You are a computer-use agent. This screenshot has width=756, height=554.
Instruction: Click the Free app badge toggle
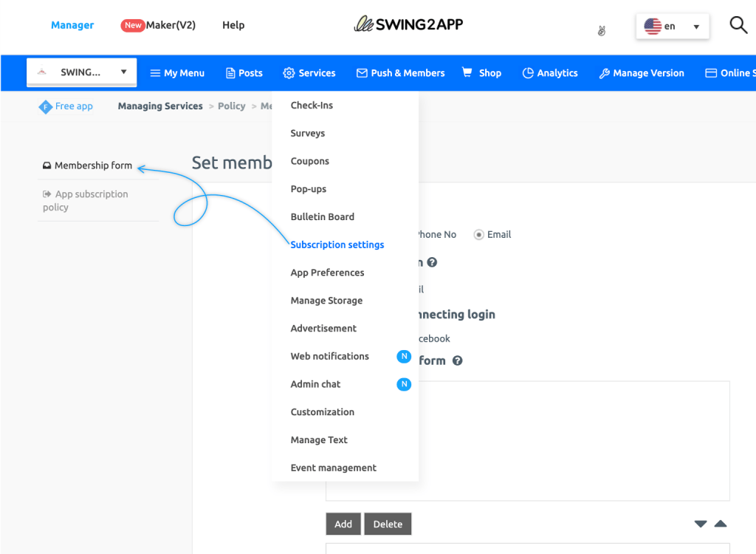(x=65, y=106)
